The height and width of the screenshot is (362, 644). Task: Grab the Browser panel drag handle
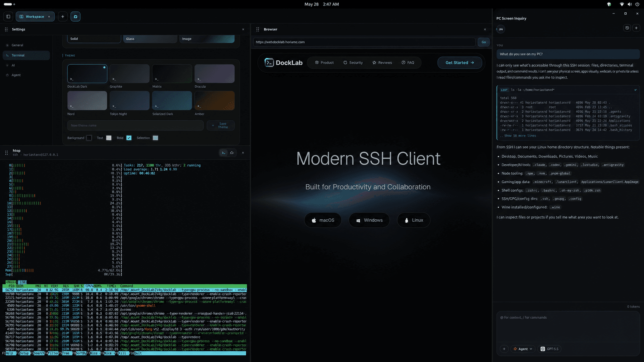coord(258,29)
